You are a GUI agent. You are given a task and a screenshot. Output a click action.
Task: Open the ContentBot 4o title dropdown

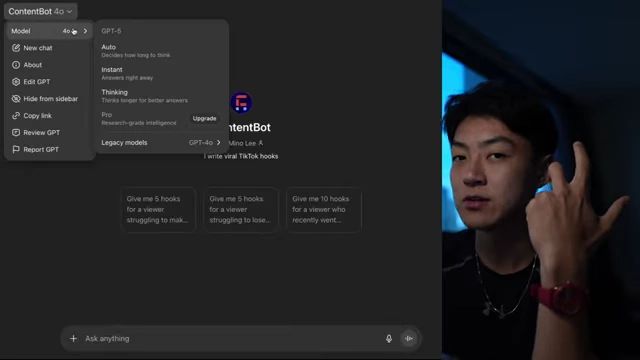click(40, 11)
